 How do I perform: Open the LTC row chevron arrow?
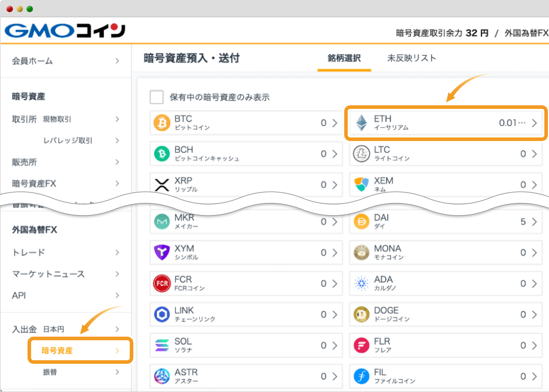(x=534, y=154)
